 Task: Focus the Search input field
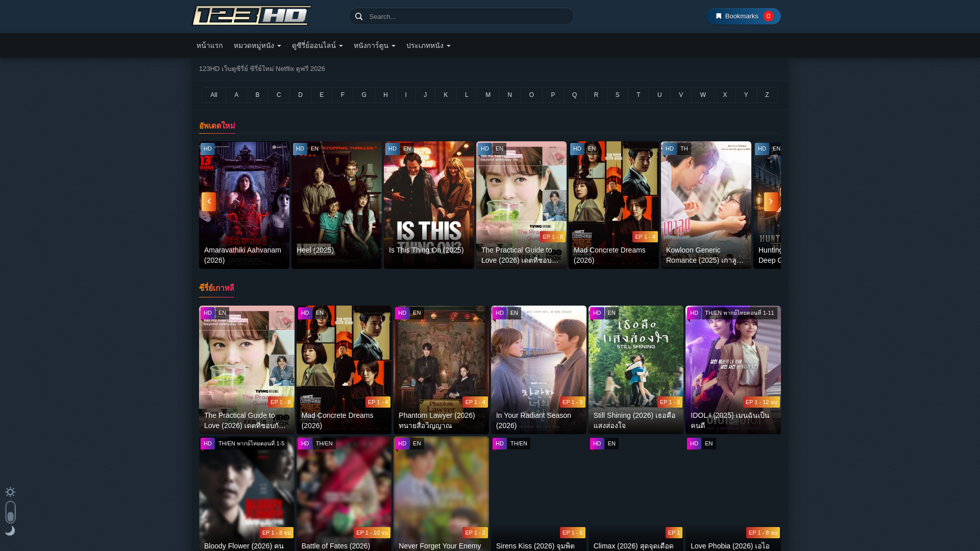[x=461, y=16]
